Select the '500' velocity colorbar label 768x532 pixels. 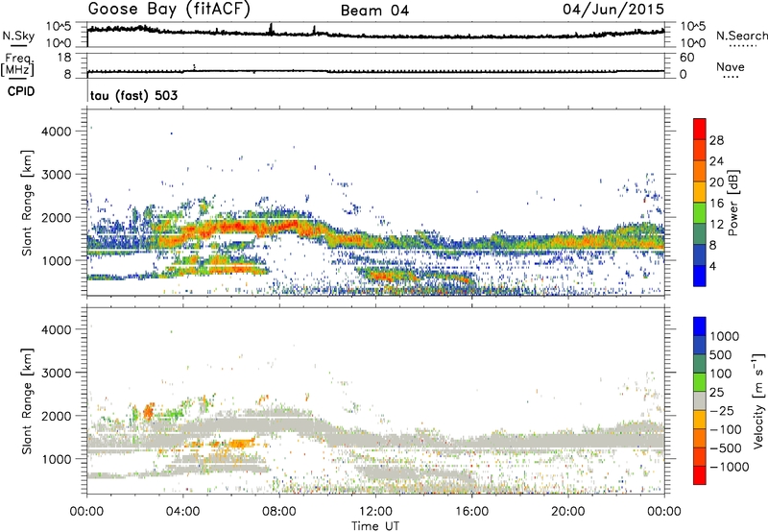pyautogui.click(x=721, y=355)
